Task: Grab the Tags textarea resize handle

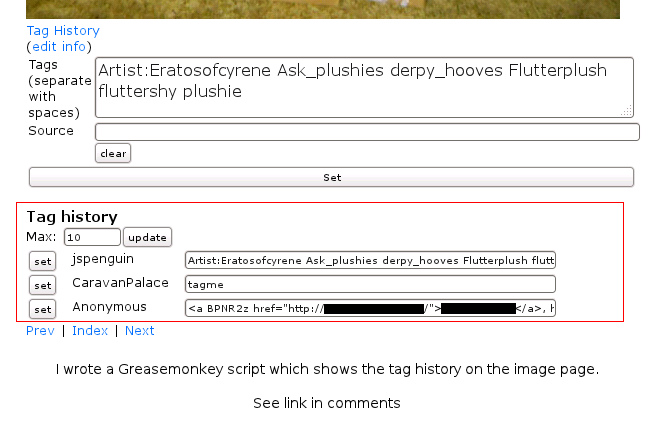Action: click(627, 111)
